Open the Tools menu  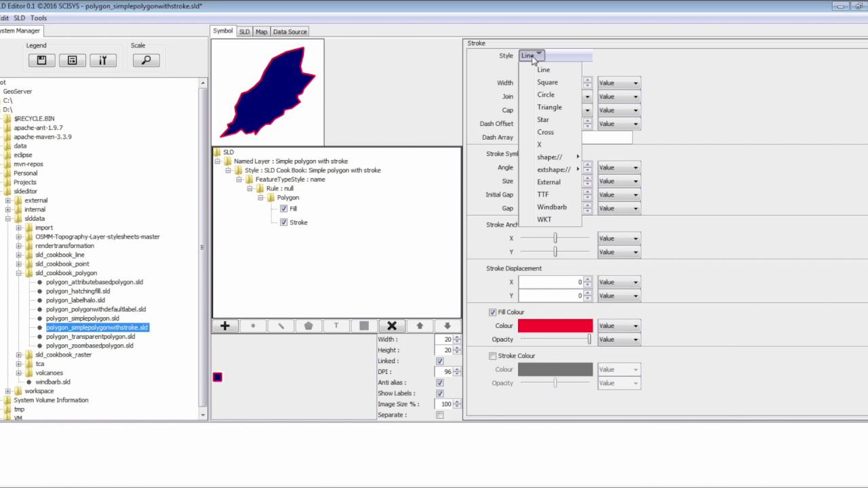[39, 18]
